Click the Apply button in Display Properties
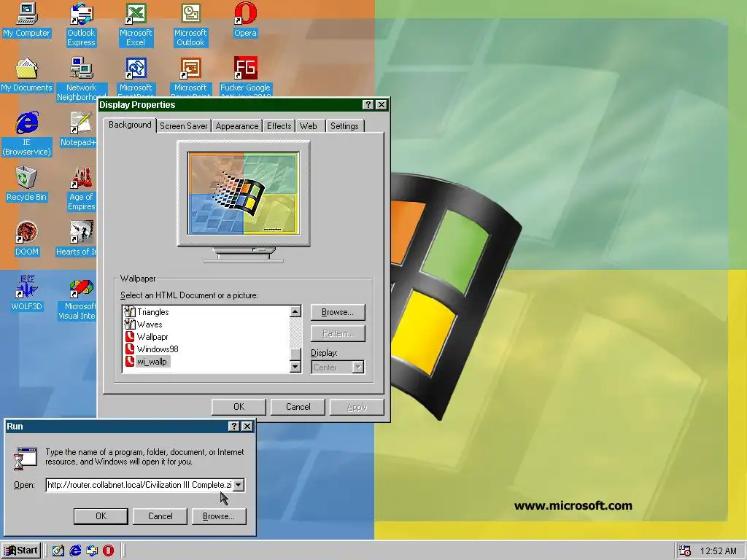 point(357,407)
